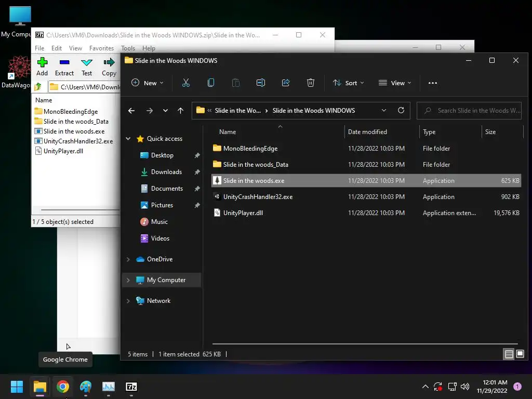
Task: Open File Explorer from the taskbar
Action: pos(39,387)
